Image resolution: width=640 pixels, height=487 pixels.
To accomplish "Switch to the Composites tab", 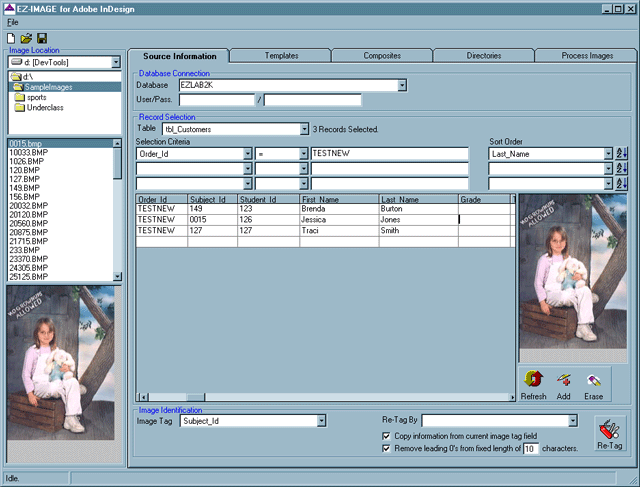I will click(382, 56).
